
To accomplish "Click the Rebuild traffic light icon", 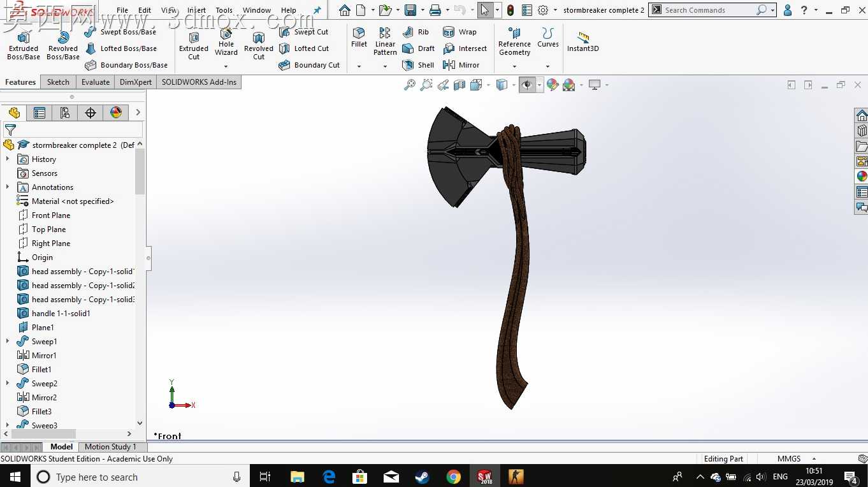I will tap(510, 10).
